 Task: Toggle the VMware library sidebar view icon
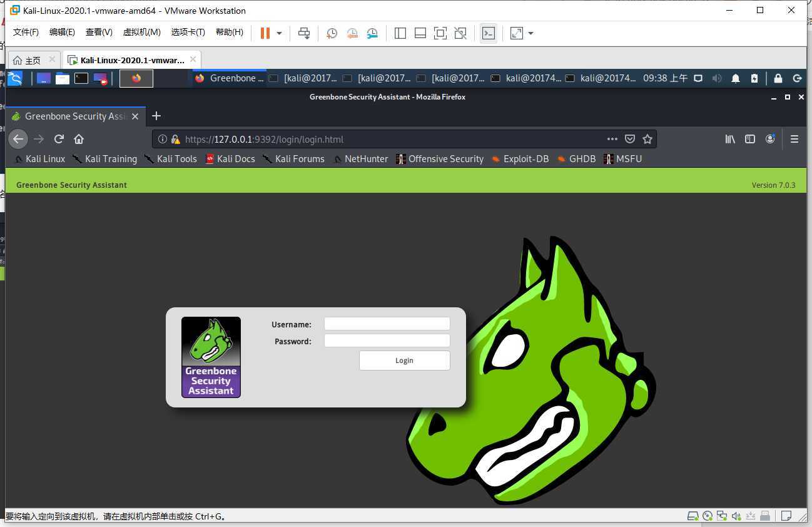pyautogui.click(x=400, y=33)
